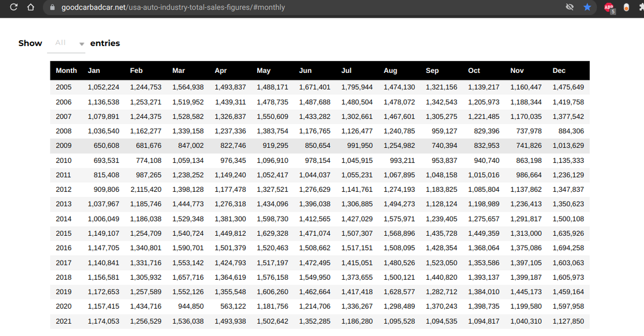Open the orange-dot extension icon
The width and height of the screenshot is (644, 336).
pyautogui.click(x=626, y=8)
